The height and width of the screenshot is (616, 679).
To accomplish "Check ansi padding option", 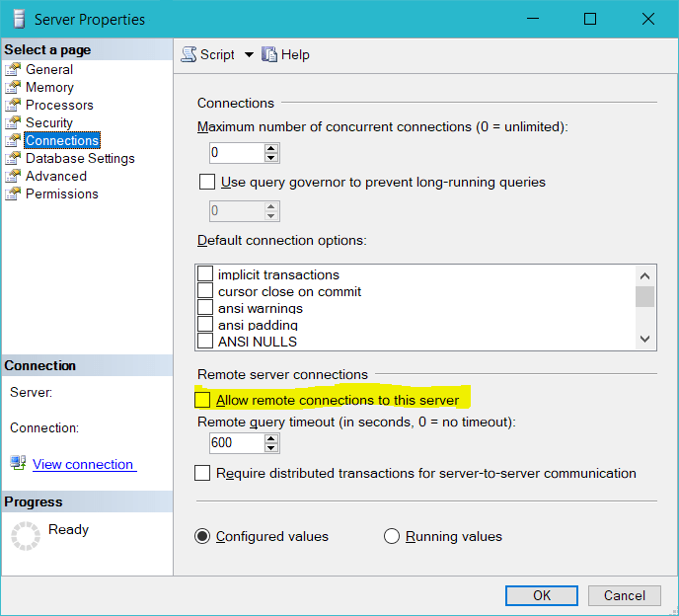I will pos(205,325).
